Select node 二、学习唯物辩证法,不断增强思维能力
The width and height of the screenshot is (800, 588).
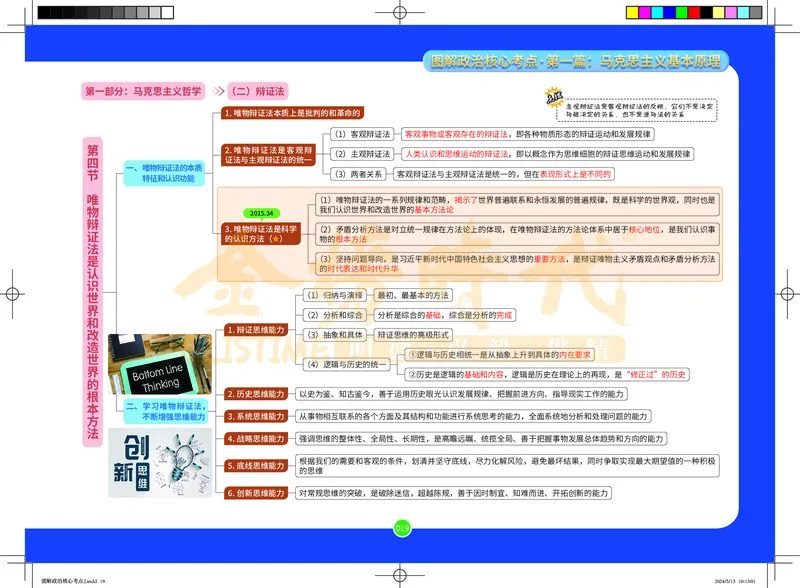click(165, 410)
